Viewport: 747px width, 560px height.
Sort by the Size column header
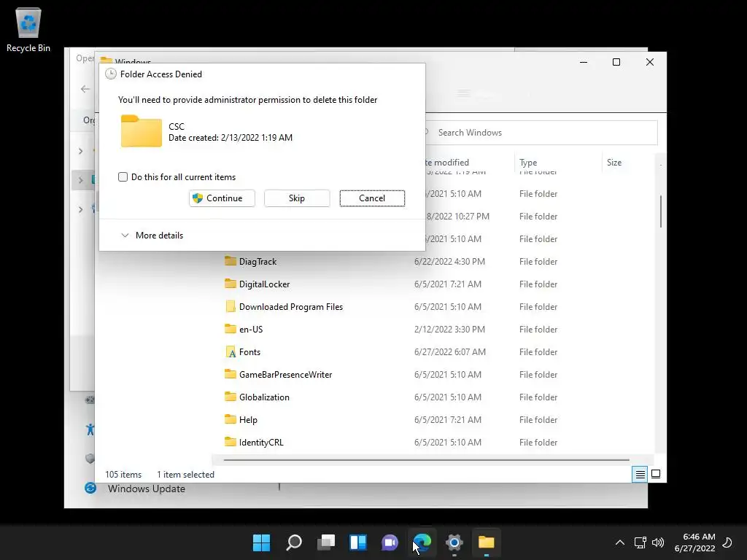[614, 163]
